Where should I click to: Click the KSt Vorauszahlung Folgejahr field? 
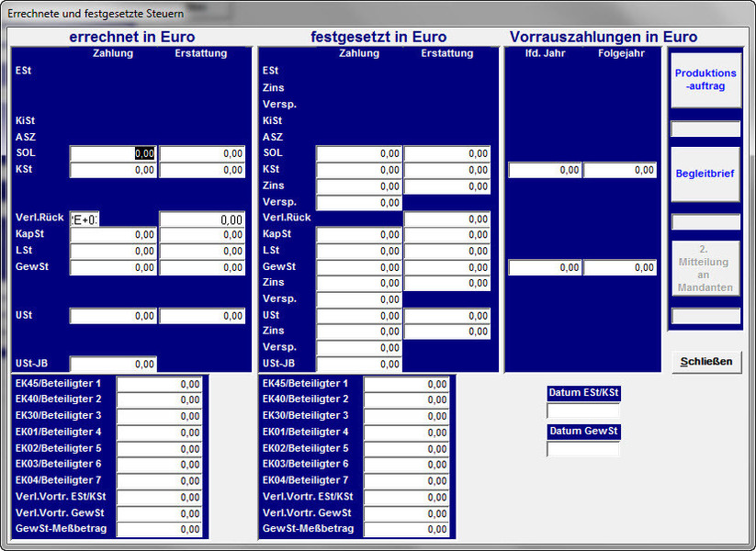pyautogui.click(x=620, y=170)
